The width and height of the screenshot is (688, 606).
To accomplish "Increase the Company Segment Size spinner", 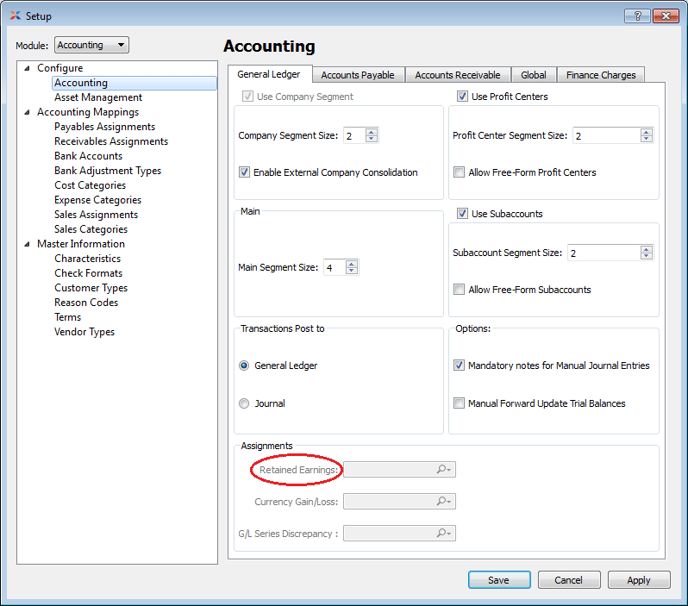I will tap(372, 131).
